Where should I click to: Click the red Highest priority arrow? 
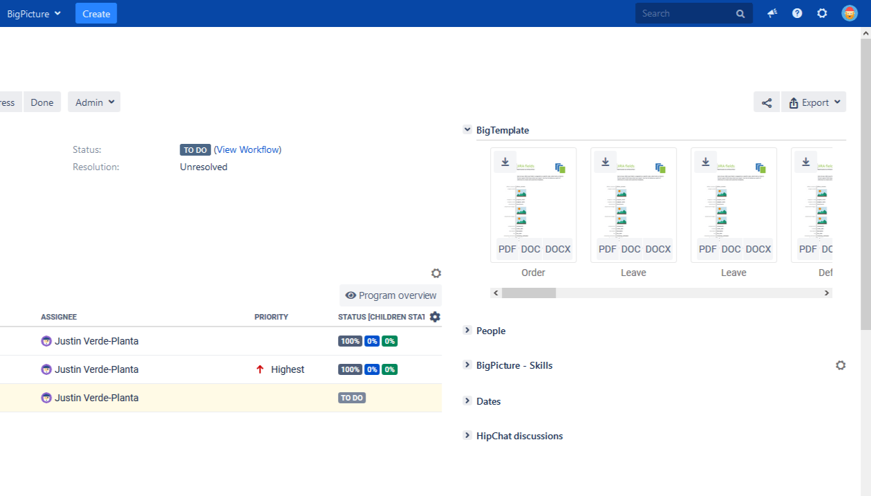coord(260,369)
